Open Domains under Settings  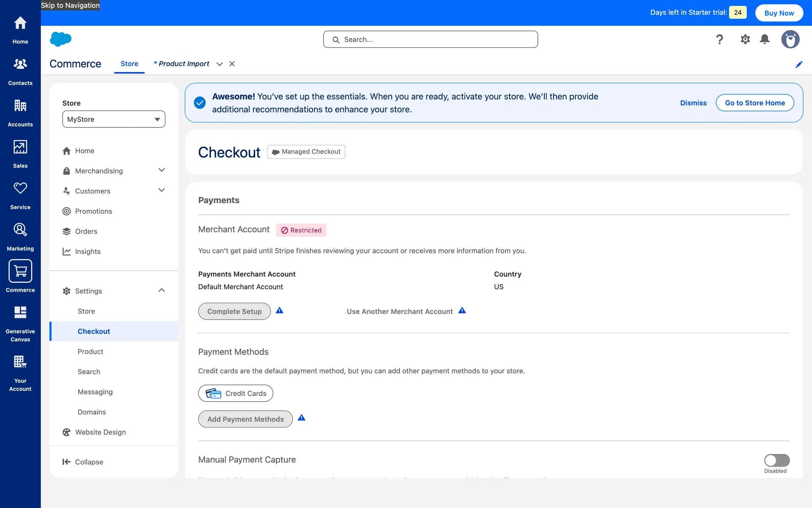(92, 412)
